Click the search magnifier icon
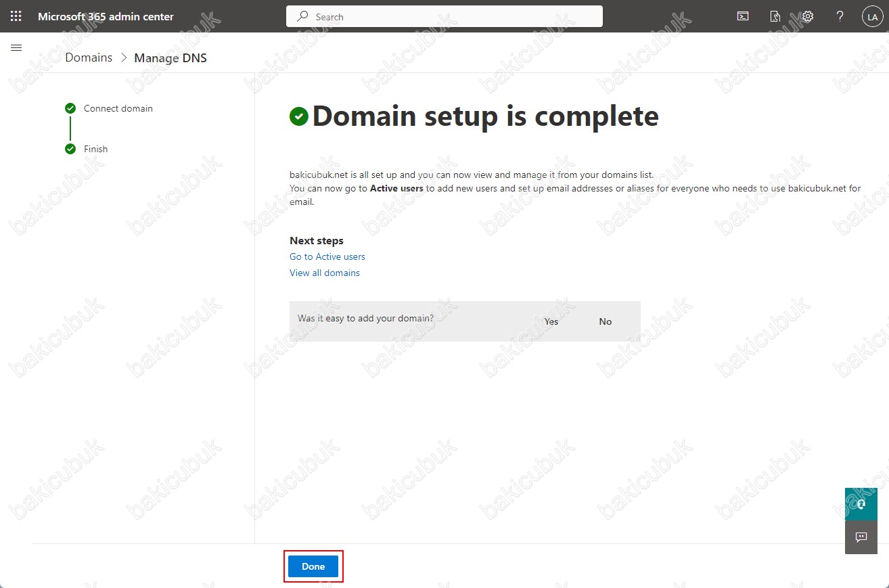 [x=303, y=16]
